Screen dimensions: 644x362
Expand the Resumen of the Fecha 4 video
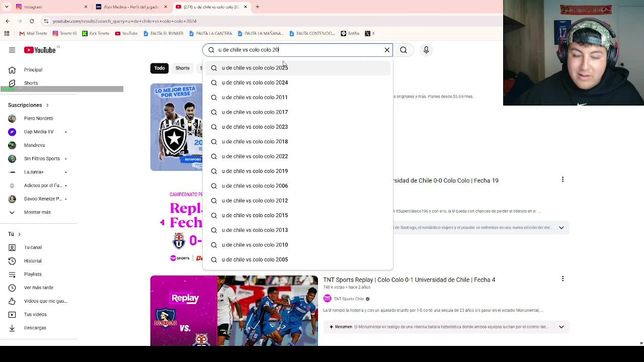tap(561, 327)
